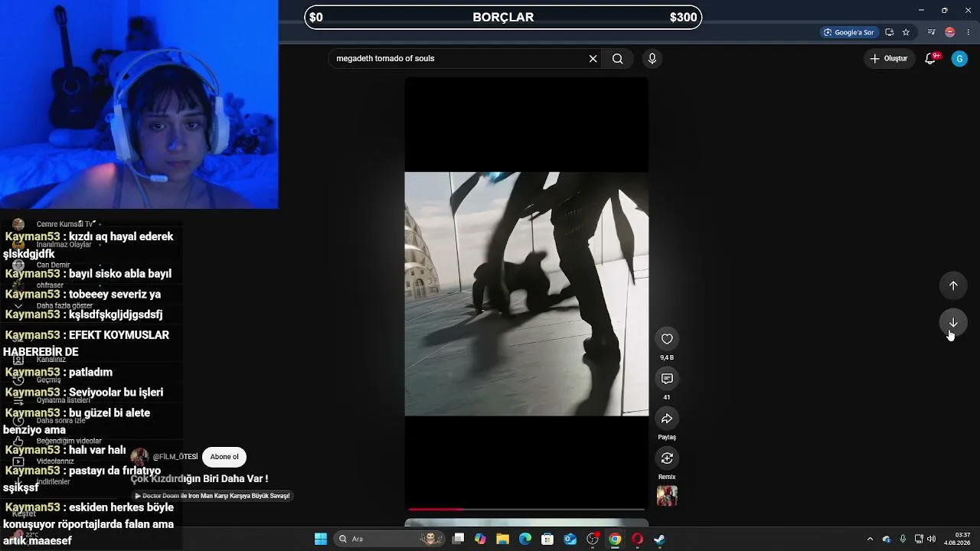Click the Google'a Sor lens button
Screen dimensions: 980x551
coord(848,32)
